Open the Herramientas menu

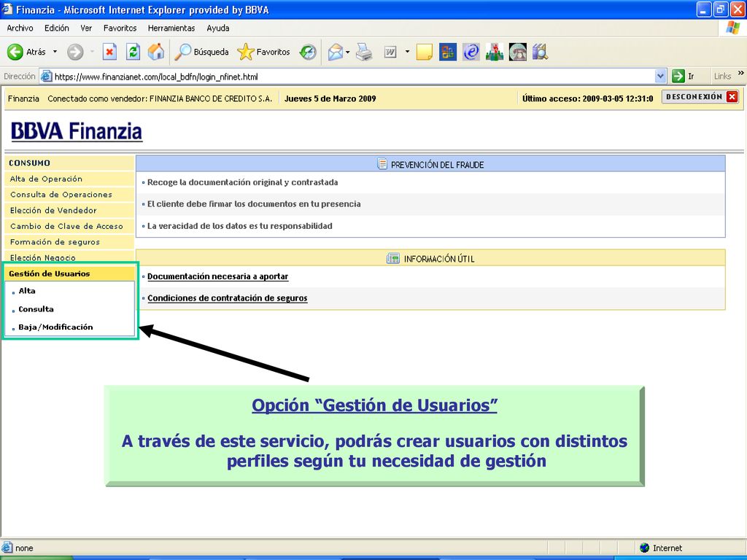171,28
